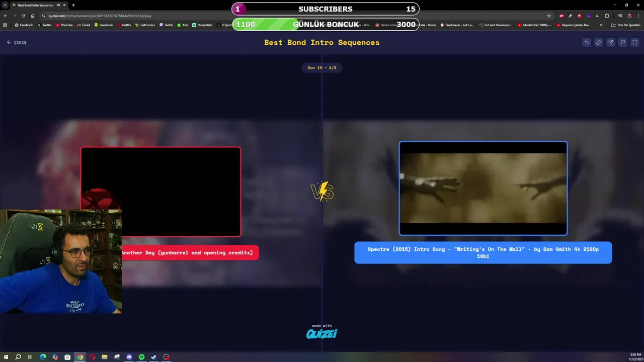Open Kick bookmark

[x=183, y=25]
